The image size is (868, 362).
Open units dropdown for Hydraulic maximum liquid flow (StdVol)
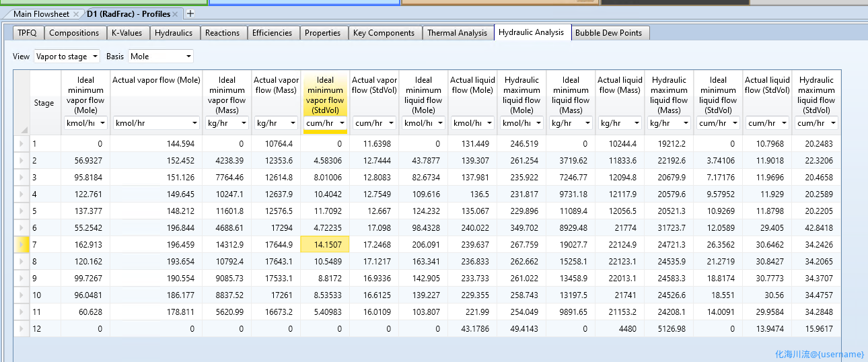pyautogui.click(x=816, y=123)
